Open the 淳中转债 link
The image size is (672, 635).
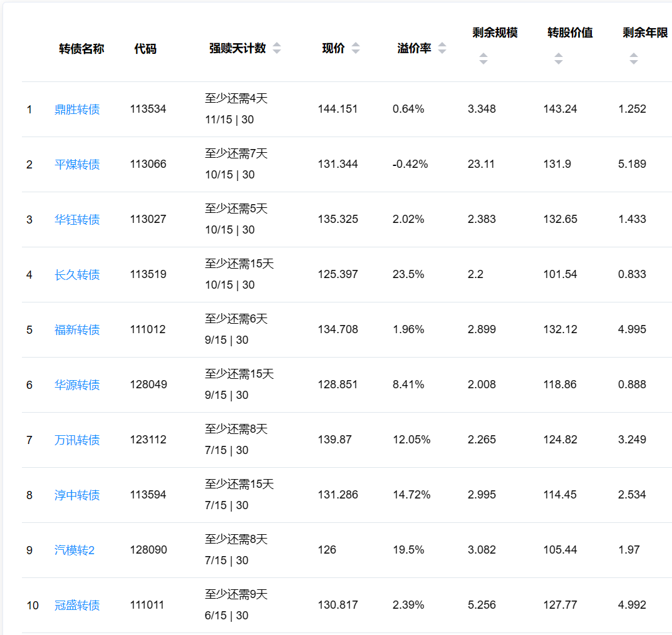point(77,495)
